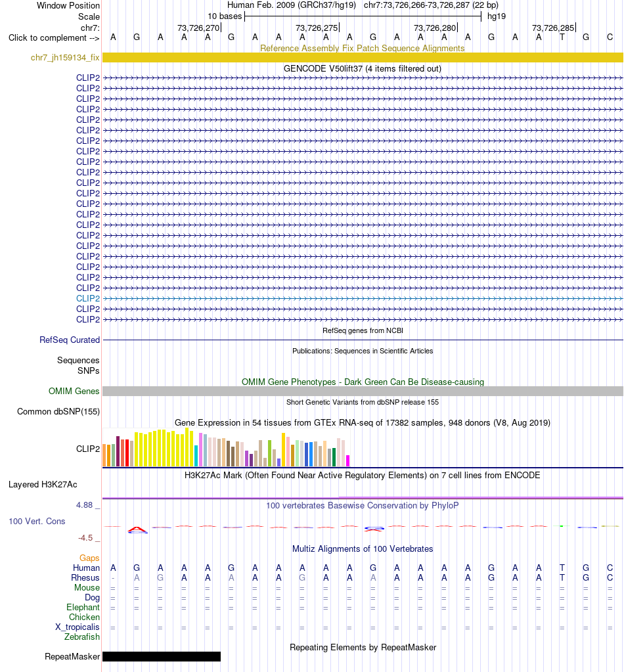The image size is (624, 672).
Task: Click the Gaps row label
Action: [x=89, y=558]
